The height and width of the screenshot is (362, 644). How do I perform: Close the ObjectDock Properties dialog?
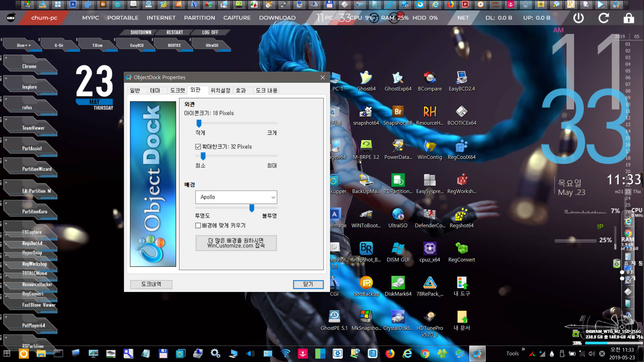(x=323, y=77)
